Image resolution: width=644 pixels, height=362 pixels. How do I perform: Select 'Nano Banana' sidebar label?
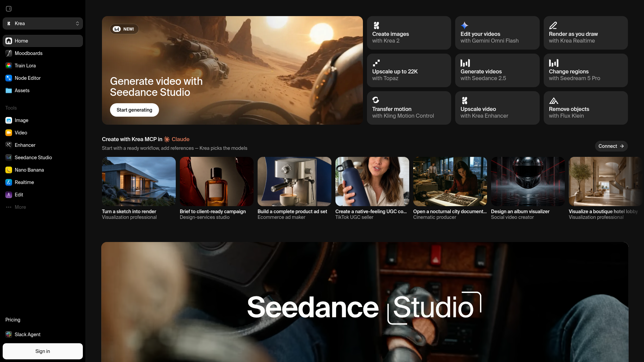click(29, 170)
